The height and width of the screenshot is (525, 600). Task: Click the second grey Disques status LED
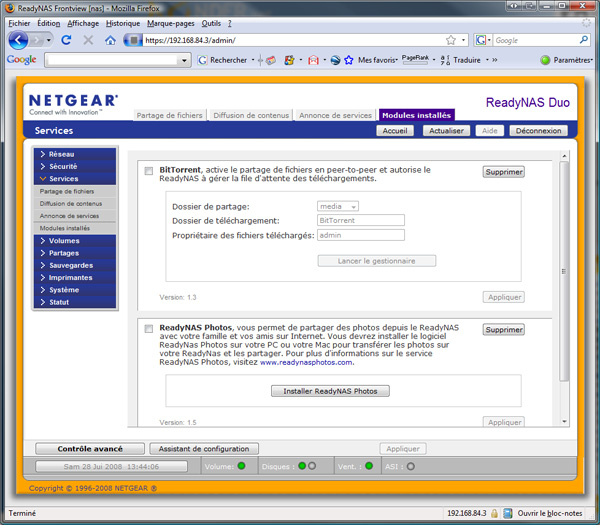coord(312,466)
